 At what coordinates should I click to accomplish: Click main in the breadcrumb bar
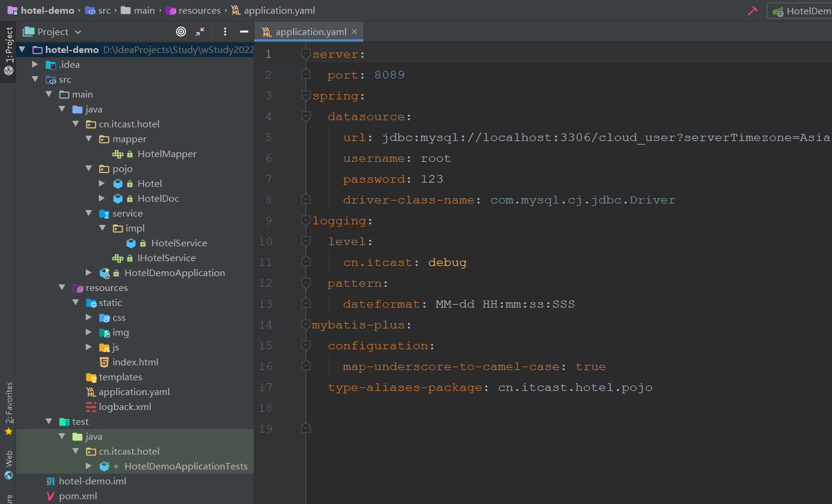(x=138, y=11)
